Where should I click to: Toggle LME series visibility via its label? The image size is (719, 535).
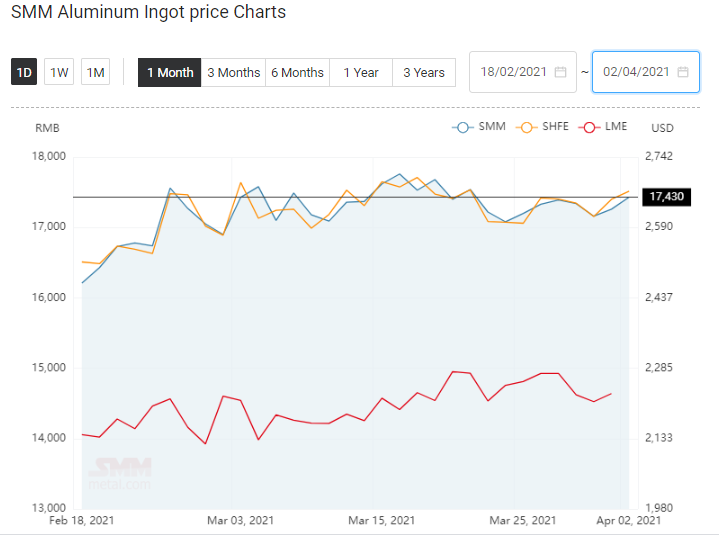click(616, 126)
